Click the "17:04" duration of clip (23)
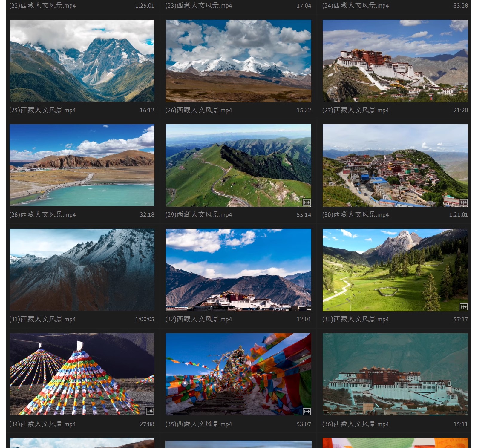478x448 pixels. tap(304, 6)
